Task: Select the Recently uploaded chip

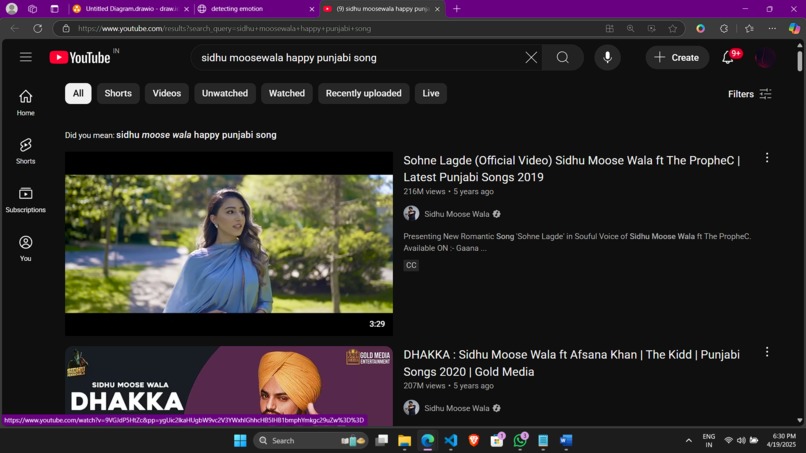Action: pyautogui.click(x=363, y=94)
